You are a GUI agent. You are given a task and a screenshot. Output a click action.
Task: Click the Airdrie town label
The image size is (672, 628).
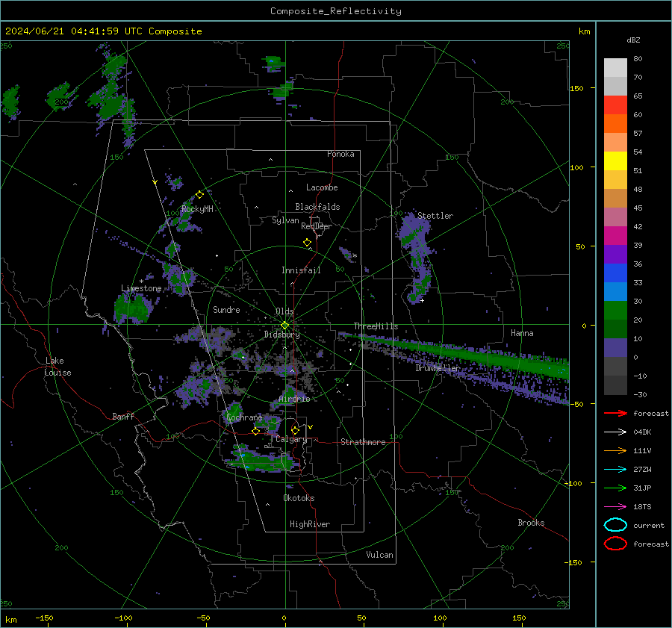click(294, 399)
